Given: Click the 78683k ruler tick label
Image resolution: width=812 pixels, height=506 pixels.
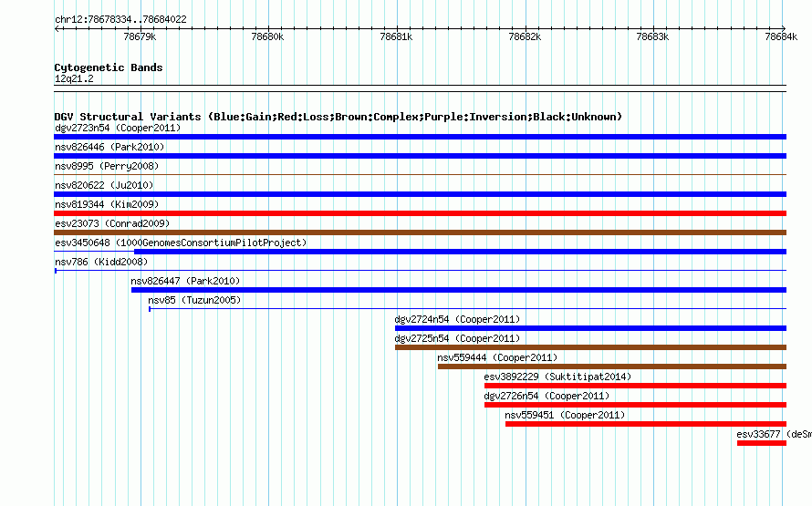Looking at the screenshot, I should coord(652,36).
